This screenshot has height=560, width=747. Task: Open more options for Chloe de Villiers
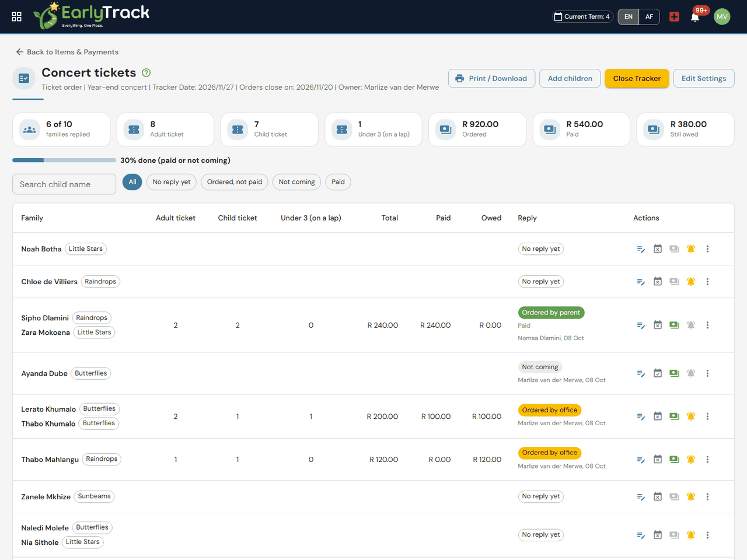(x=707, y=282)
